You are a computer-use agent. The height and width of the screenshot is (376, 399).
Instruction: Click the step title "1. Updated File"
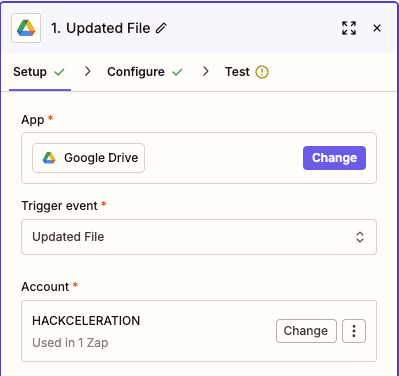tap(101, 28)
